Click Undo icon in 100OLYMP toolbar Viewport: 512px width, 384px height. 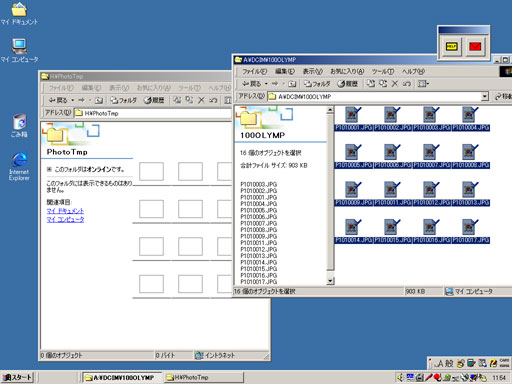coord(406,84)
